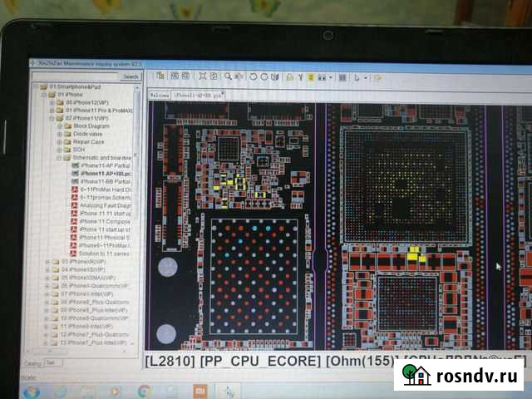
Task: Switch to the Welcome tab
Action: (x=159, y=96)
